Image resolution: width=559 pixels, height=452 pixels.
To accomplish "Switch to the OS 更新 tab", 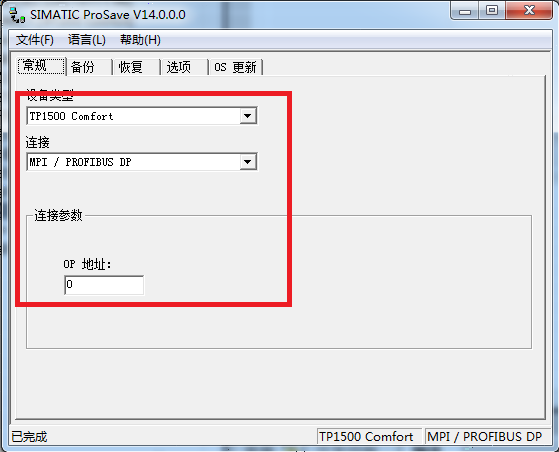I will pos(236,67).
